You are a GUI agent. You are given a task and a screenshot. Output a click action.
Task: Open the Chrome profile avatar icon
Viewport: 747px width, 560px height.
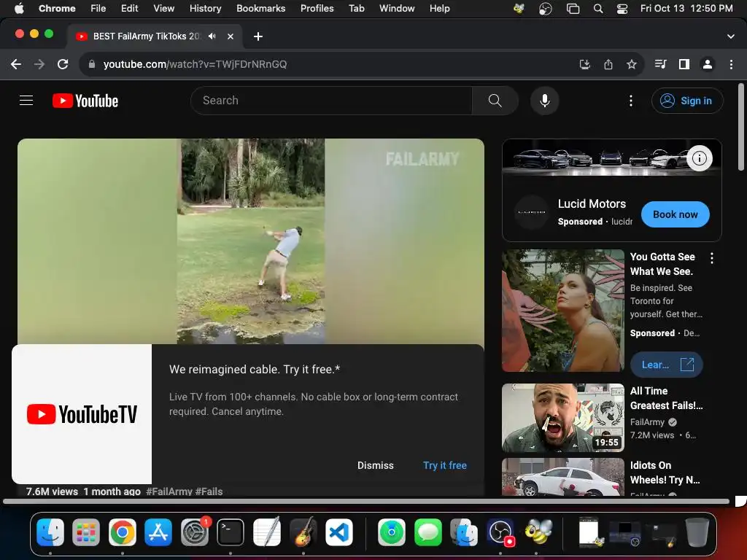(x=708, y=64)
